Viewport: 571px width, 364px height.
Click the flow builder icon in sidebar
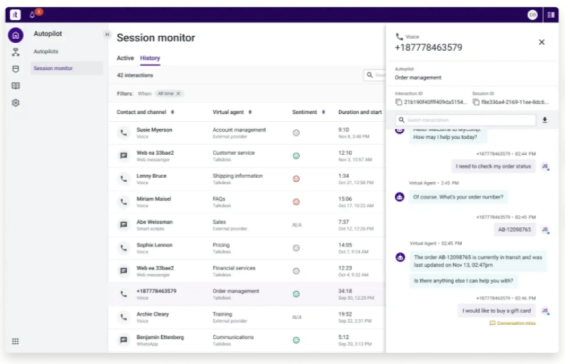tap(16, 52)
